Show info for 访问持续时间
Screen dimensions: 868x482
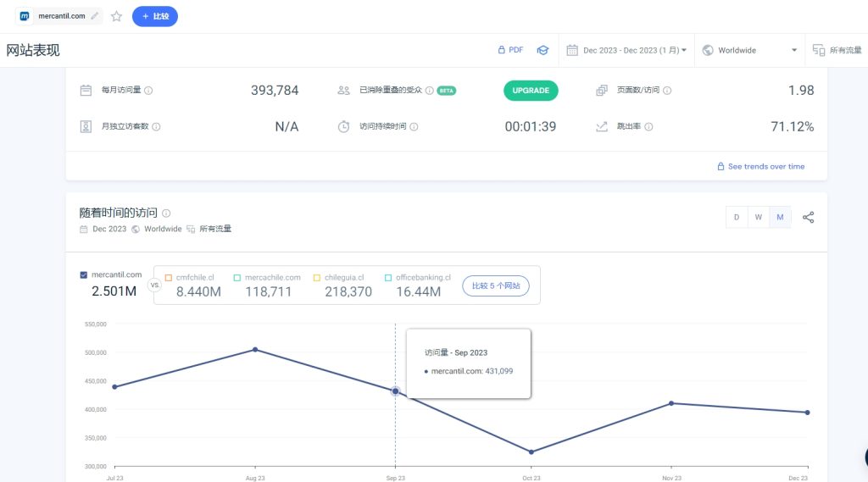coord(414,127)
